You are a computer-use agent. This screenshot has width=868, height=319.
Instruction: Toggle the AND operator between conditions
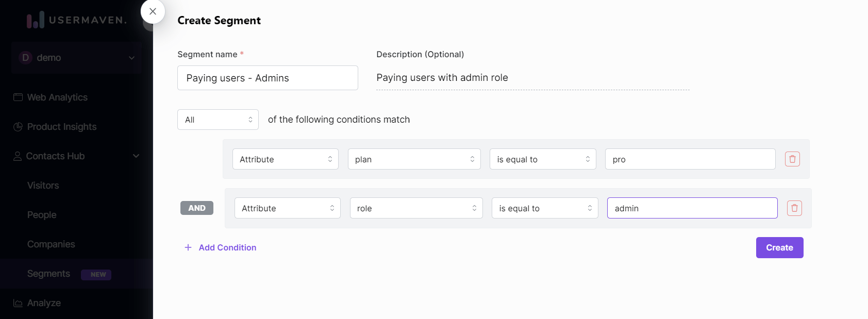197,208
